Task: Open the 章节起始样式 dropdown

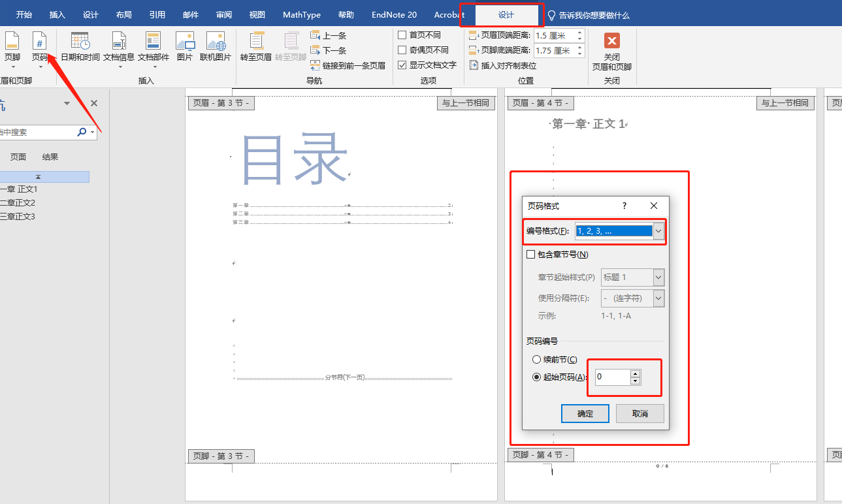Action: point(658,277)
